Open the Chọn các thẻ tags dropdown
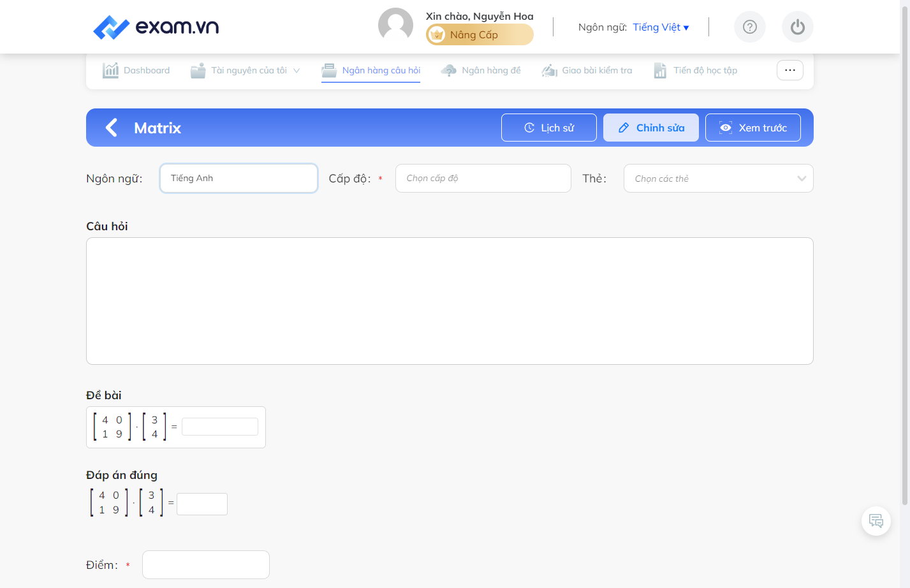This screenshot has height=588, width=910. coord(719,179)
